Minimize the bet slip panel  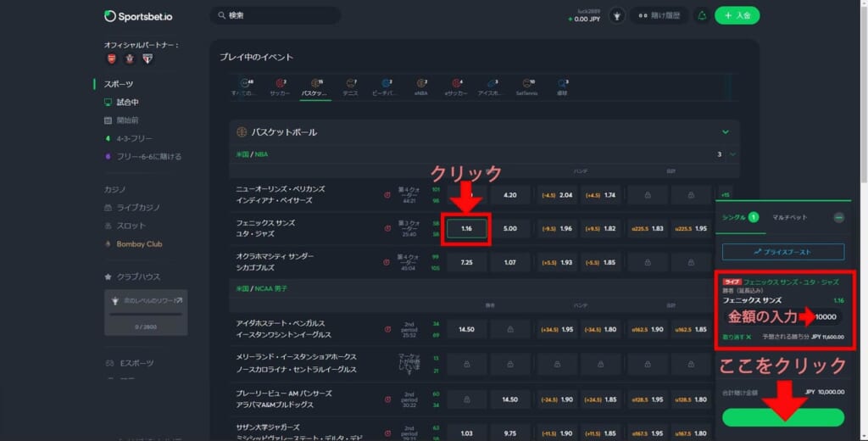(838, 218)
